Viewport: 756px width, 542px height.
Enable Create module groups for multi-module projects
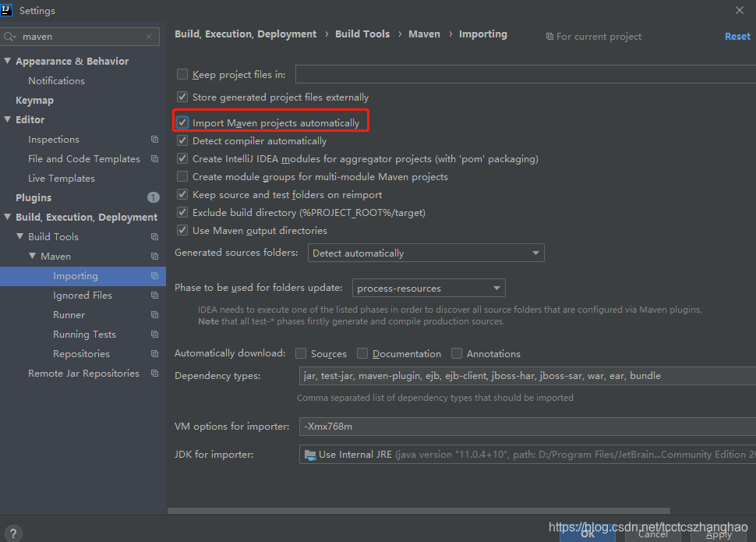[182, 177]
